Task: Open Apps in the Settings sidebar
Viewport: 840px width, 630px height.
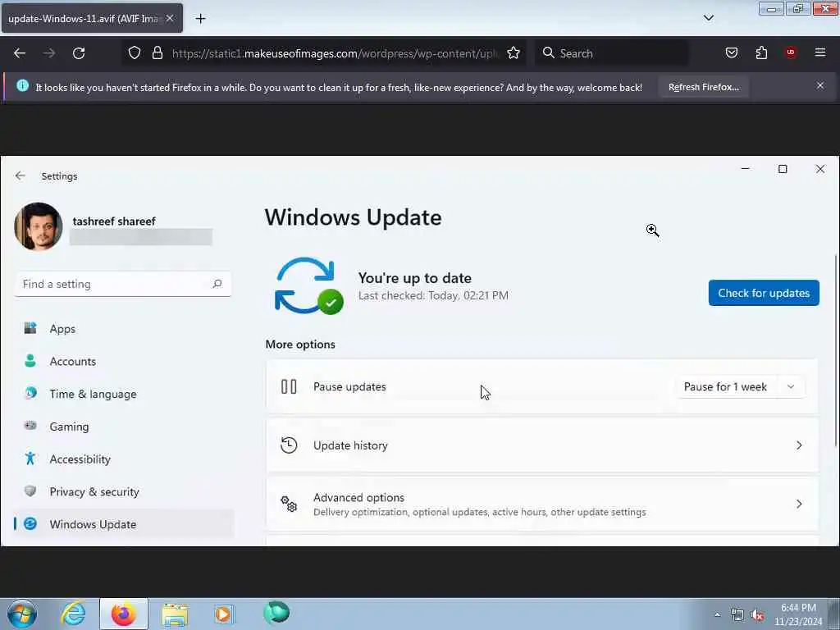Action: [x=123, y=329]
